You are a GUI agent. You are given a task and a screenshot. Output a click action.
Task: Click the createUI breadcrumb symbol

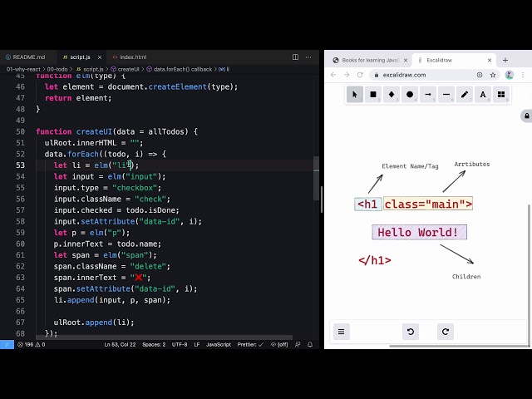pos(126,69)
